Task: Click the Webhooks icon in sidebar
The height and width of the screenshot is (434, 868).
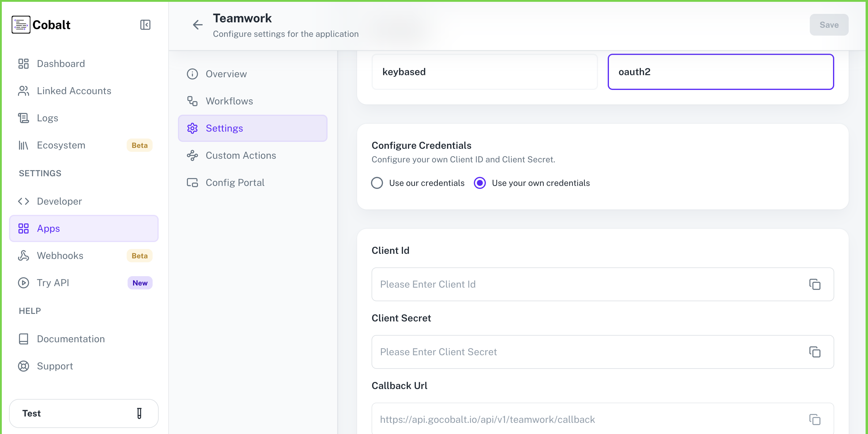Action: tap(23, 255)
